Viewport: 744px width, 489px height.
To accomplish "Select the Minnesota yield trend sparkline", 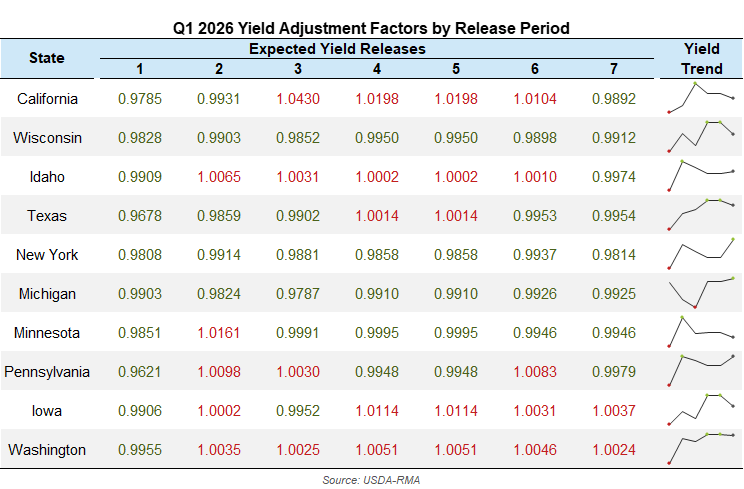I will (x=701, y=332).
